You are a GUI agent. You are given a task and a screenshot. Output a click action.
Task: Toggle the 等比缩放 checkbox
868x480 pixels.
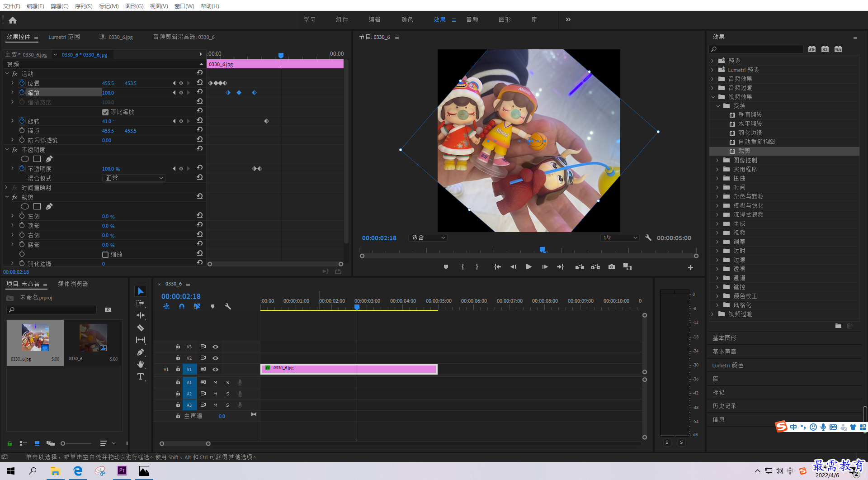(105, 112)
